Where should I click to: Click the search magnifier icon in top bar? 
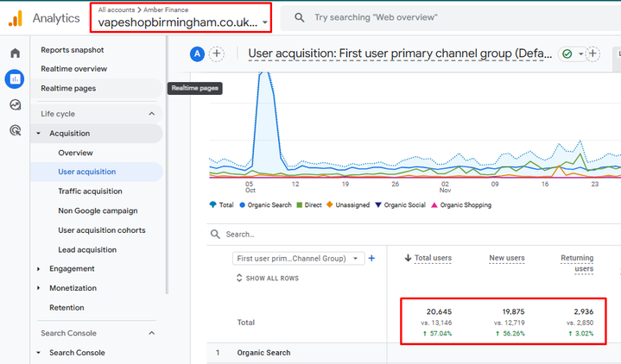pos(300,17)
